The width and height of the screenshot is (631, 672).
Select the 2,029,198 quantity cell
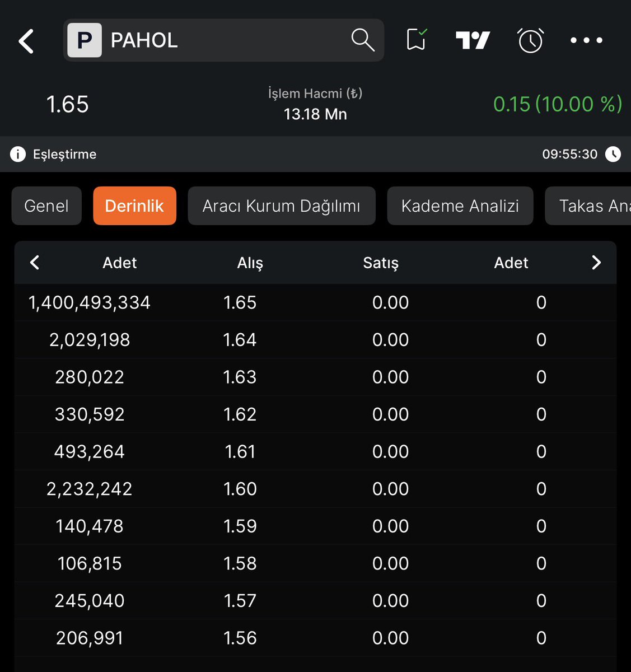click(90, 340)
